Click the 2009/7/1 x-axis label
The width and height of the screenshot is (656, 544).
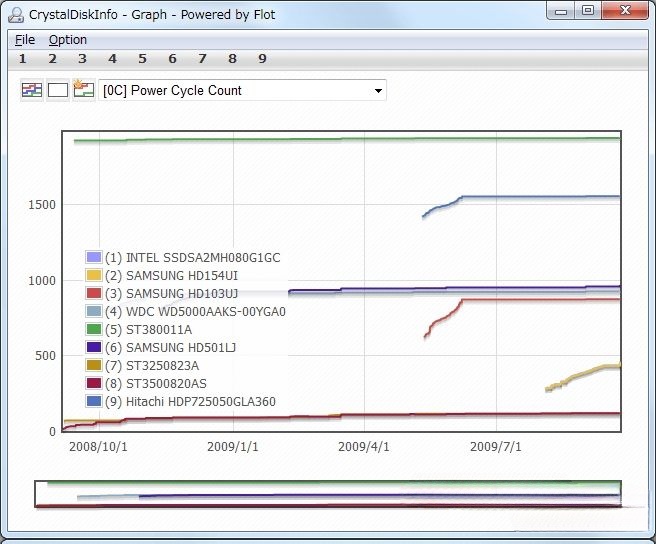(496, 447)
